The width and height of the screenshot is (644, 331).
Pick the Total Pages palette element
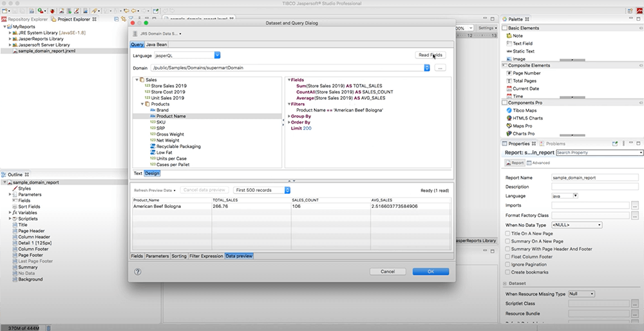[521, 81]
